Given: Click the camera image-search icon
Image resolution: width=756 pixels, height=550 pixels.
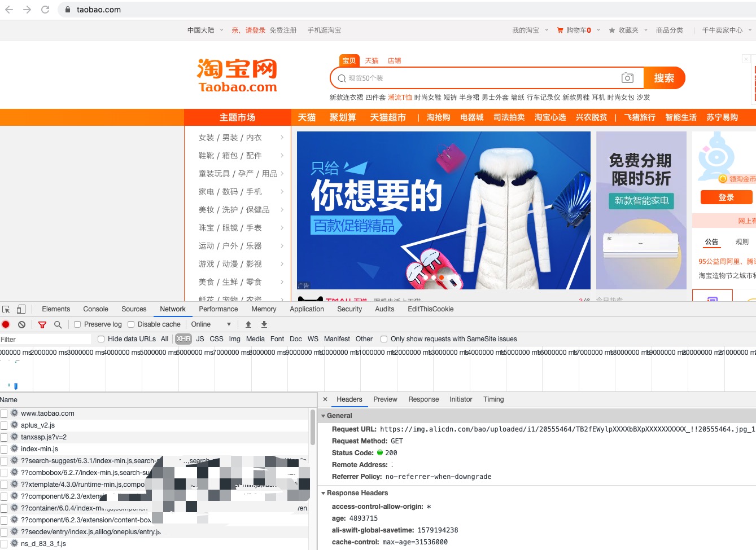Looking at the screenshot, I should [x=627, y=78].
